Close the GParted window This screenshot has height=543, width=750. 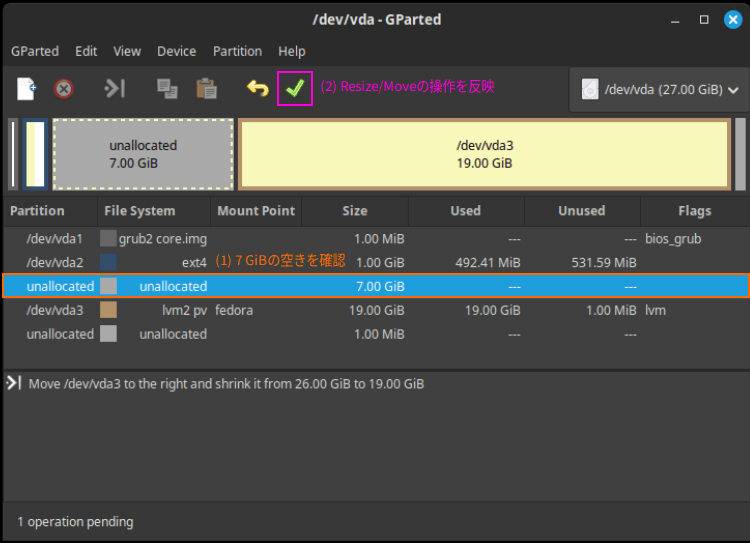[x=733, y=20]
